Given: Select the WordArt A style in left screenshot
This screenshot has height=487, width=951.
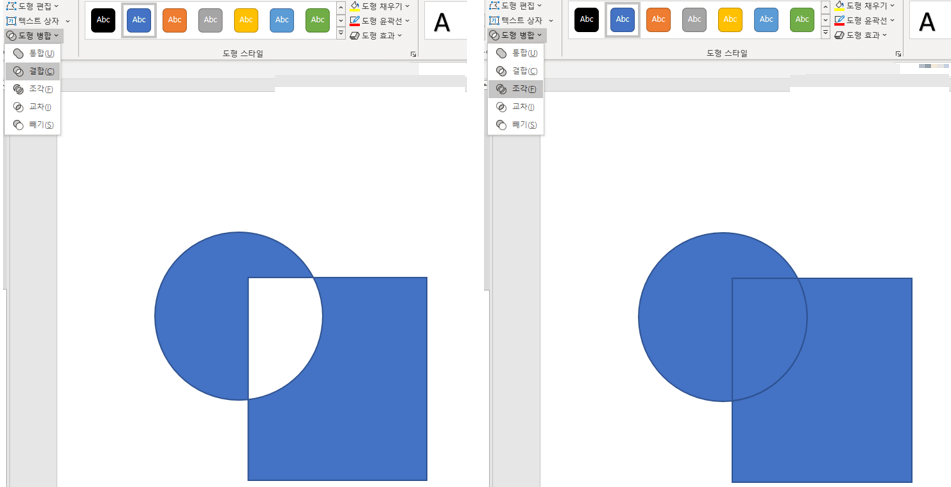Looking at the screenshot, I should click(443, 22).
